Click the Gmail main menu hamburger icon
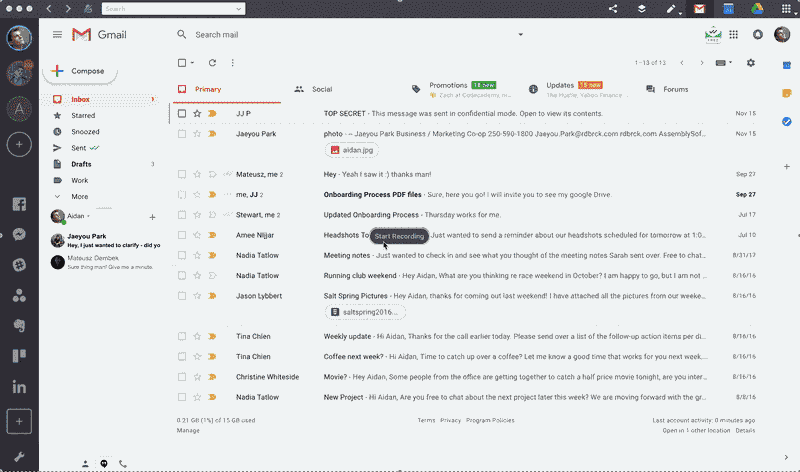This screenshot has height=472, width=800. (x=57, y=34)
